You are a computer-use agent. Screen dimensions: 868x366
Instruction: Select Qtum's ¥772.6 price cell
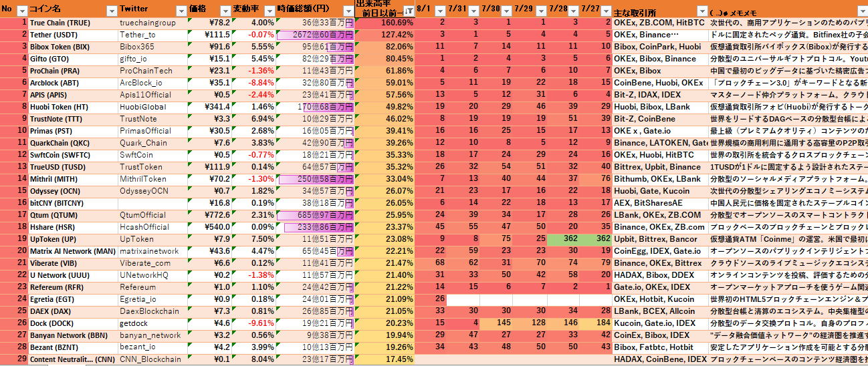tap(210, 215)
